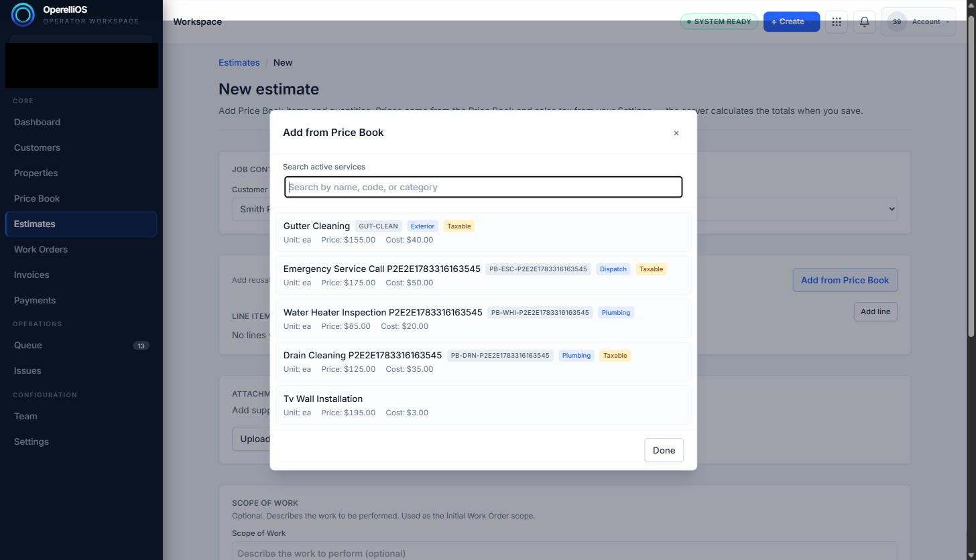Click Taxable tag on Drain Cleaning

point(615,356)
